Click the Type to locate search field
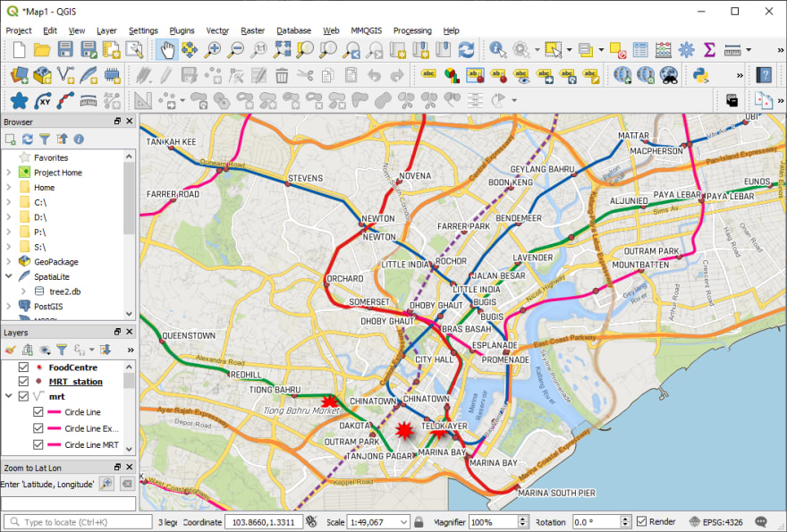 coord(79,522)
